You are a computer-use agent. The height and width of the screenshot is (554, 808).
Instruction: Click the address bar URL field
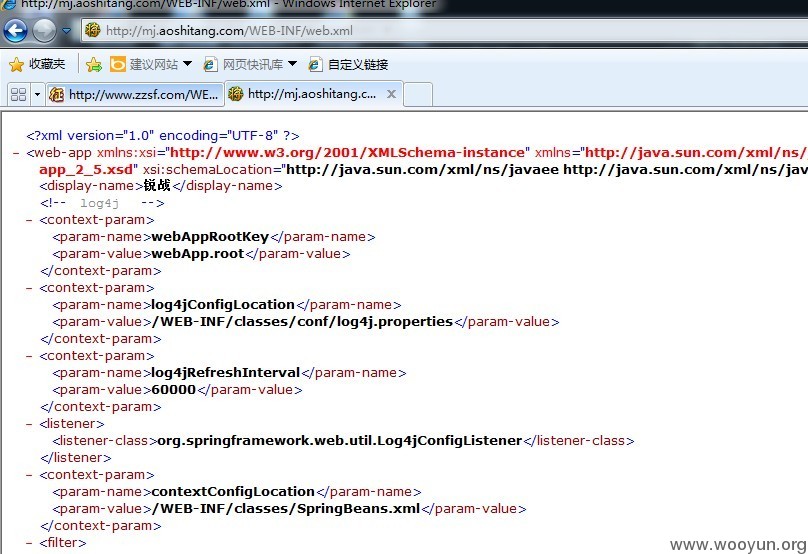tap(444, 30)
